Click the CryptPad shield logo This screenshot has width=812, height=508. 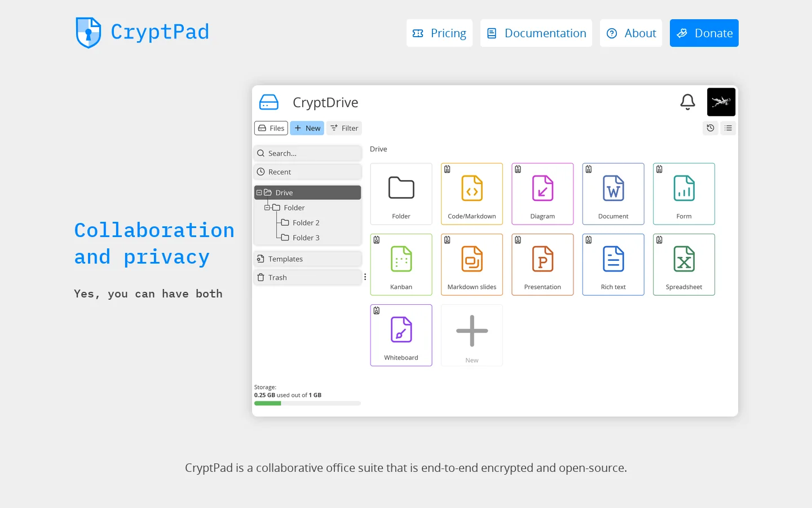[x=89, y=32]
